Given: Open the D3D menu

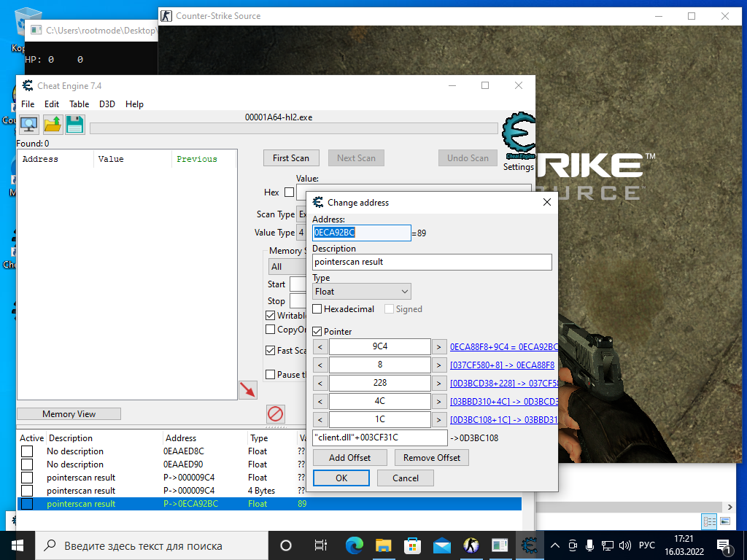Looking at the screenshot, I should (x=107, y=104).
